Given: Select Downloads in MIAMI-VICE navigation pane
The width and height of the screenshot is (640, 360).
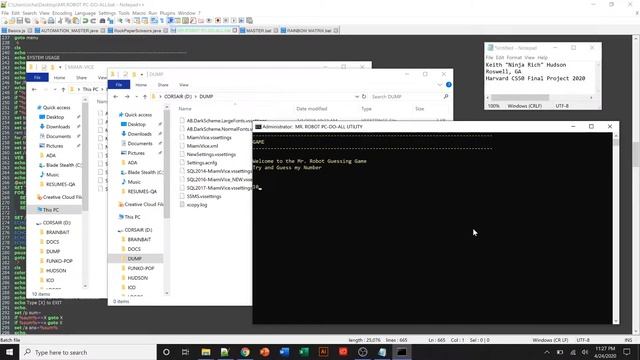Looking at the screenshot, I should coord(58,127).
